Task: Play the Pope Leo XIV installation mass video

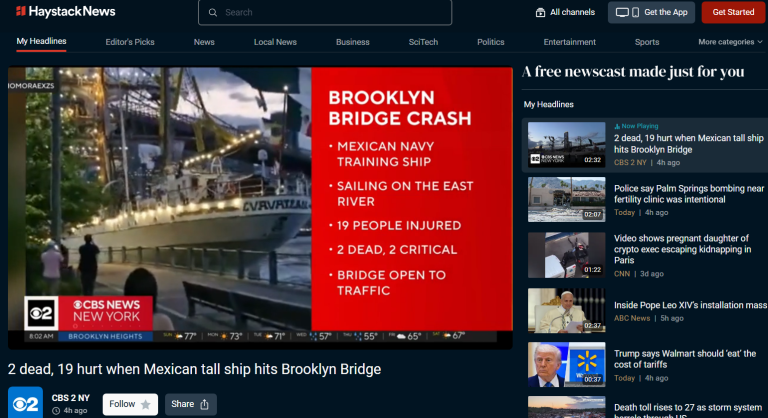Action: click(x=566, y=310)
